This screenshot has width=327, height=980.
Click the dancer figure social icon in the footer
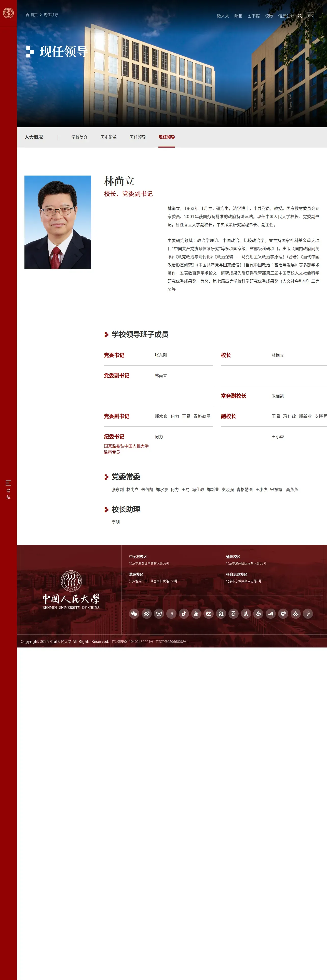click(x=171, y=614)
